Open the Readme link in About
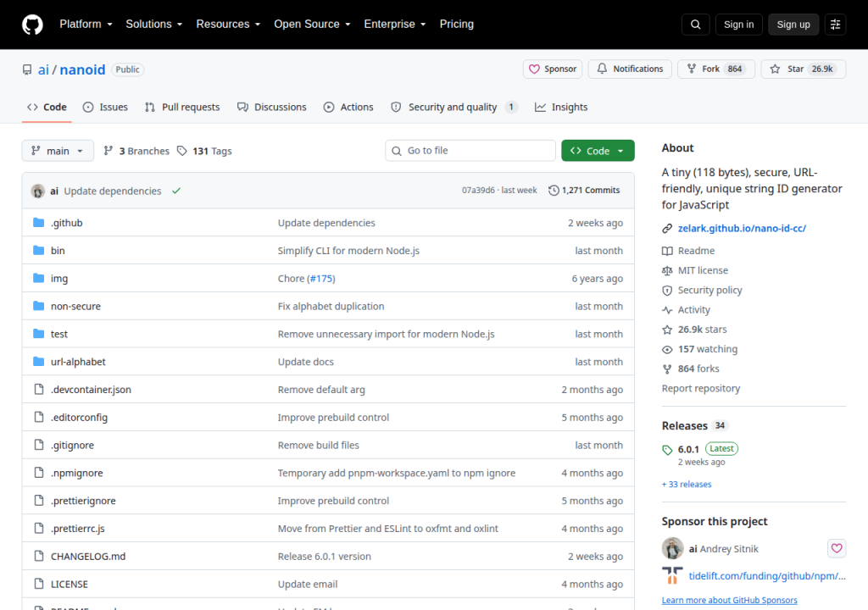Image resolution: width=868 pixels, height=610 pixels. point(696,251)
